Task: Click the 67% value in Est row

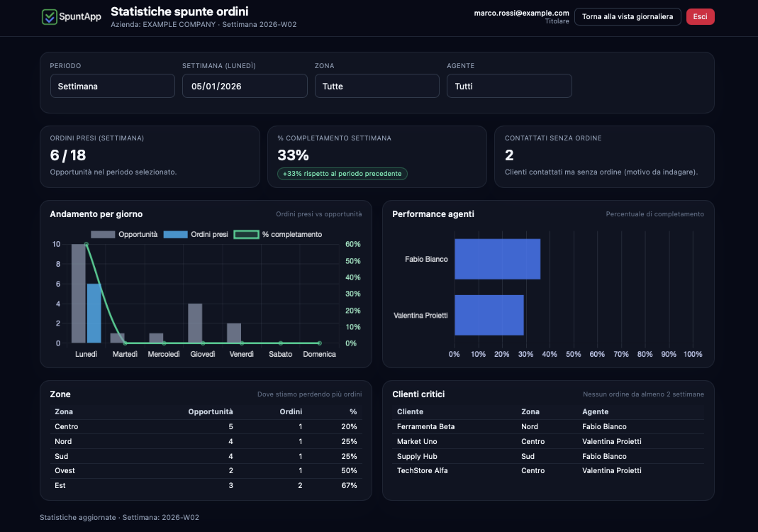Action: [349, 486]
